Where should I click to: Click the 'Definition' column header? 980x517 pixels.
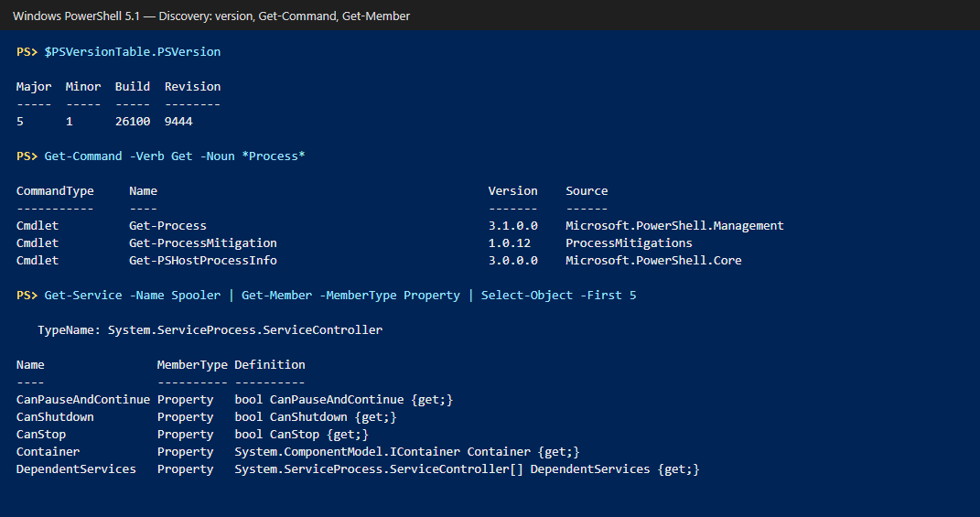click(270, 364)
